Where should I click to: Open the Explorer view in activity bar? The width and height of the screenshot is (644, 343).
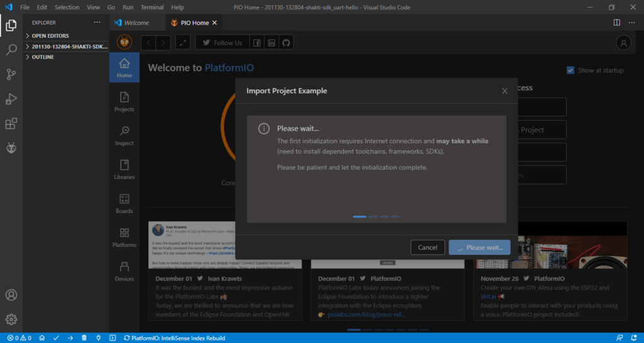(11, 25)
